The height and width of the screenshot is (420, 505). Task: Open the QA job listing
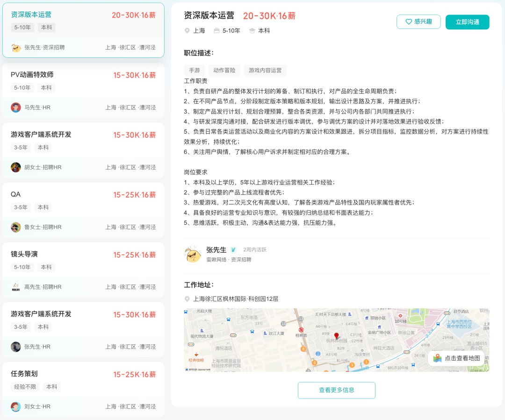click(83, 210)
